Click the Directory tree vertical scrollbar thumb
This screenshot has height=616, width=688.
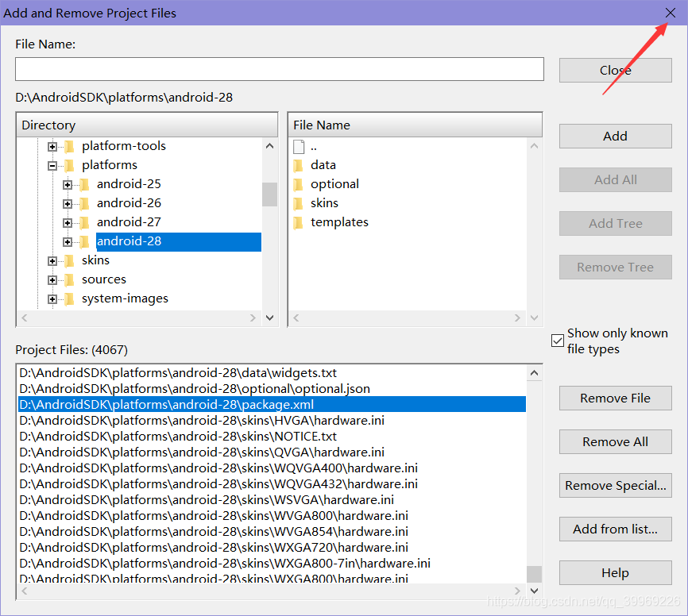269,194
